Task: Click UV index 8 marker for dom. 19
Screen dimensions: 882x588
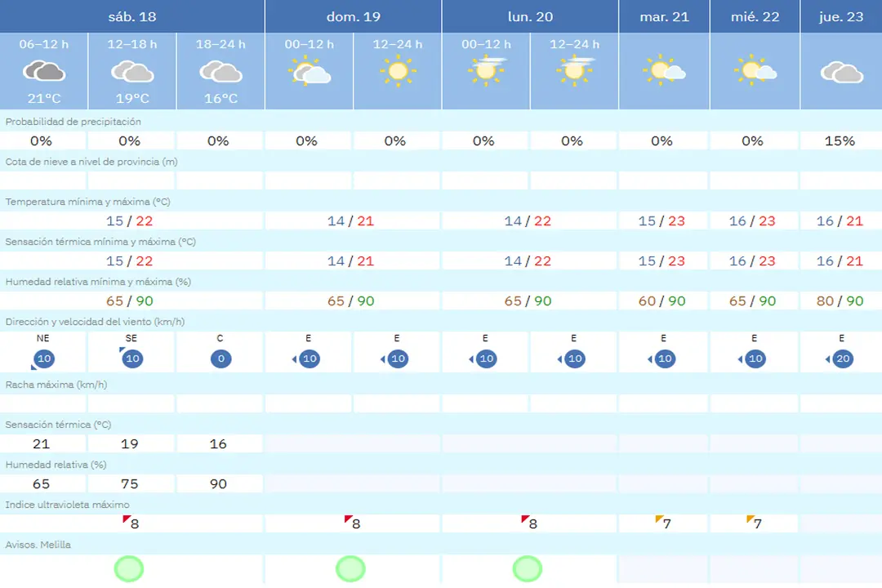Action: click(353, 523)
